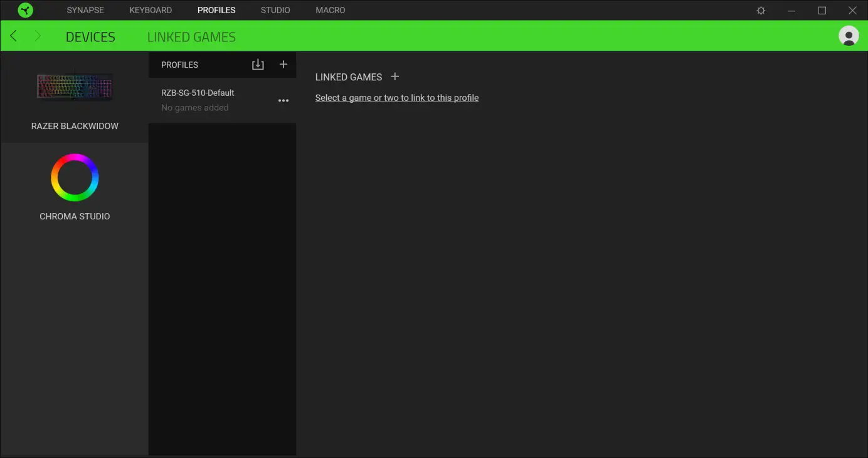
Task: Import a profile using the import icon
Action: [x=258, y=64]
